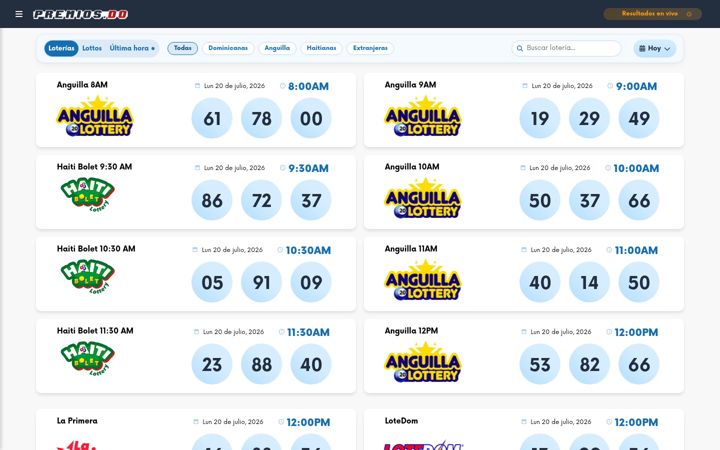Click calendar icon on Anguilla 10AM card

tap(523, 168)
